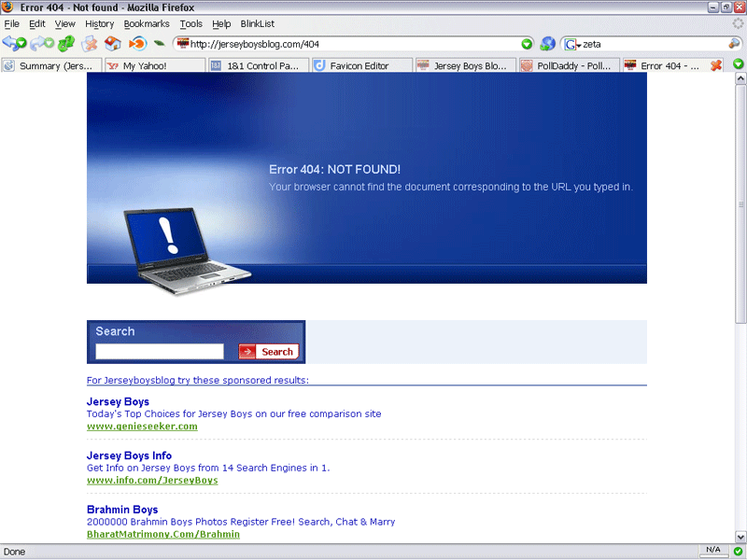Open the Edit menu
The height and width of the screenshot is (560, 747).
(x=36, y=24)
